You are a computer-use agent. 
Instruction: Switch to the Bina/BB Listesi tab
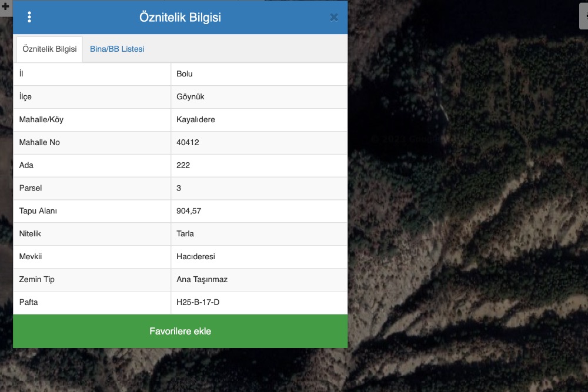click(x=117, y=49)
